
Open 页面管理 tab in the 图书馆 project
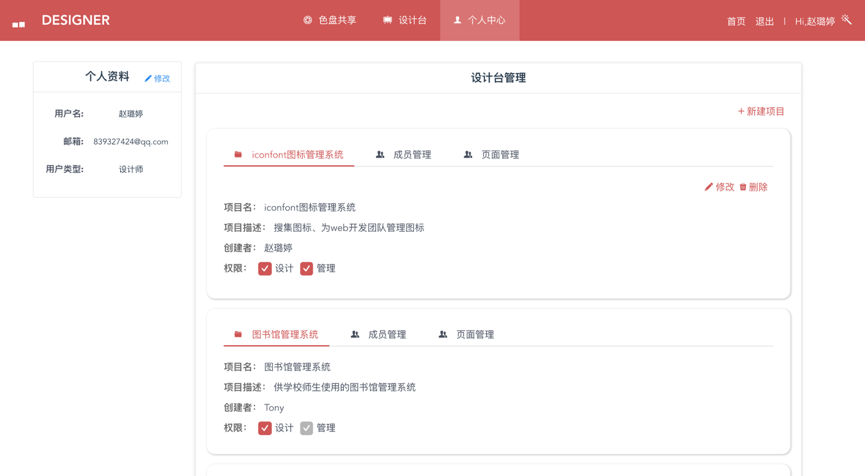point(466,334)
